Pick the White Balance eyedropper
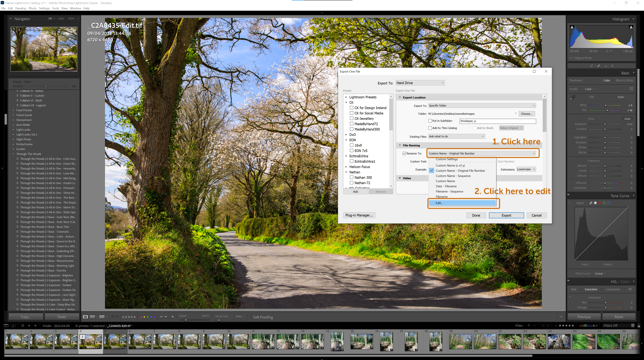The image size is (644, 360). pyautogui.click(x=573, y=97)
